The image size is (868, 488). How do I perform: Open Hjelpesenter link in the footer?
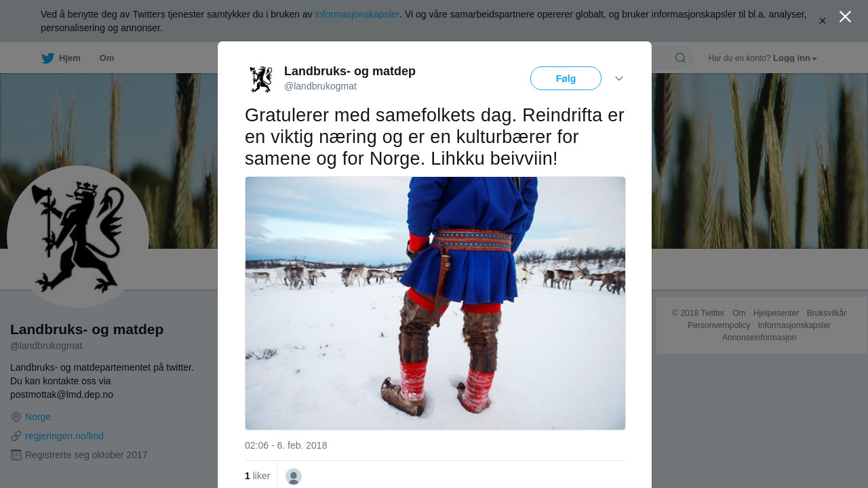point(776,313)
